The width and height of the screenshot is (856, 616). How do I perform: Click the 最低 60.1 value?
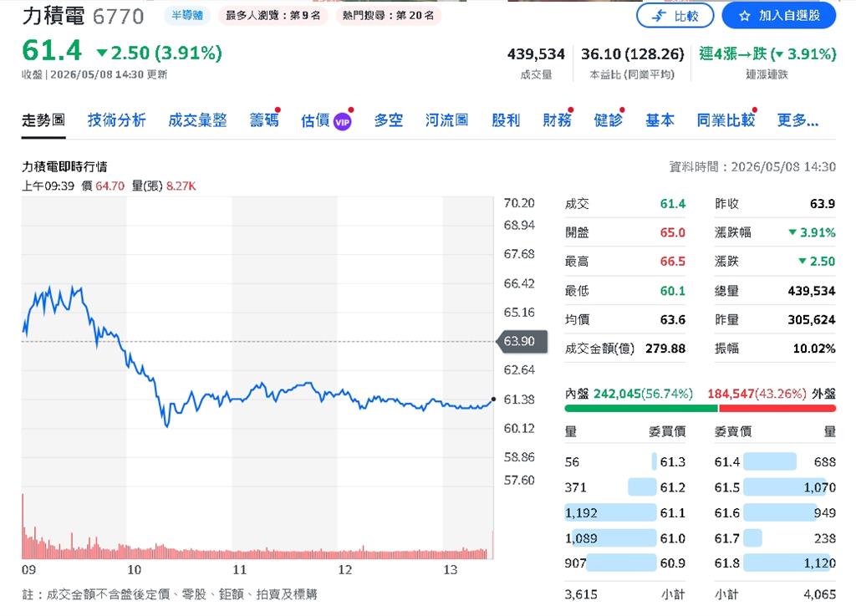pos(673,291)
